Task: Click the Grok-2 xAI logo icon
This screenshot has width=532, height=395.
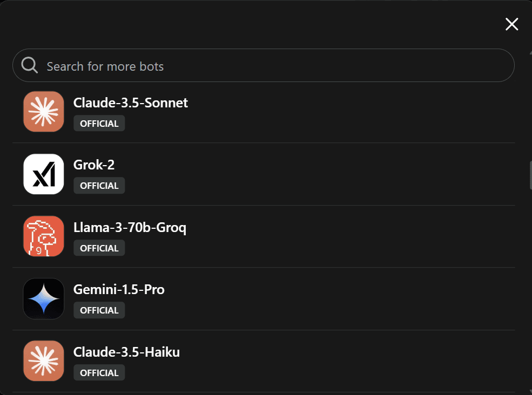Action: 44,174
